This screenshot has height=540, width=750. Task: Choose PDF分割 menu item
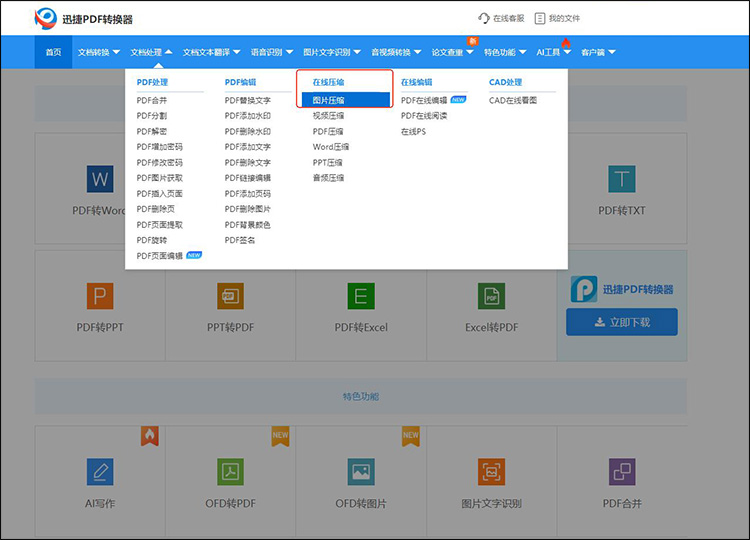point(152,116)
